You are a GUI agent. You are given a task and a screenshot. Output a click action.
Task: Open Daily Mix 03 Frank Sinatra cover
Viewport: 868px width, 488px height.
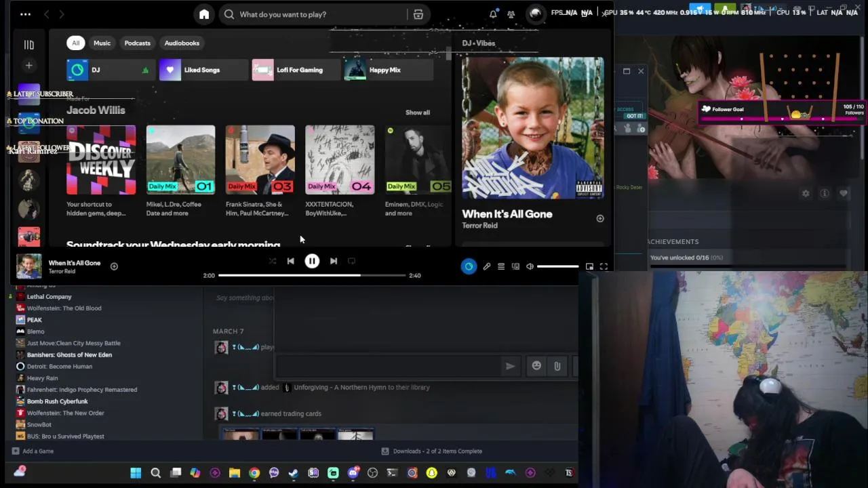point(260,160)
